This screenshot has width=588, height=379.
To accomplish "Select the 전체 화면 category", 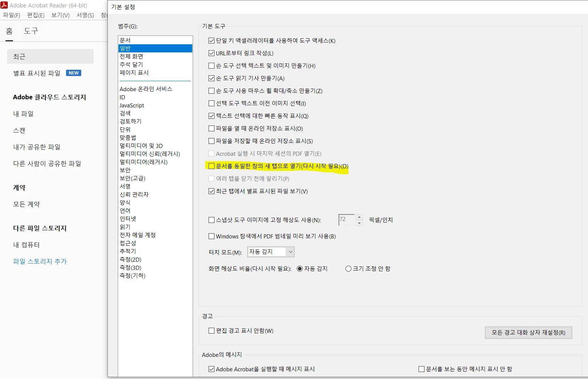I will (x=155, y=56).
